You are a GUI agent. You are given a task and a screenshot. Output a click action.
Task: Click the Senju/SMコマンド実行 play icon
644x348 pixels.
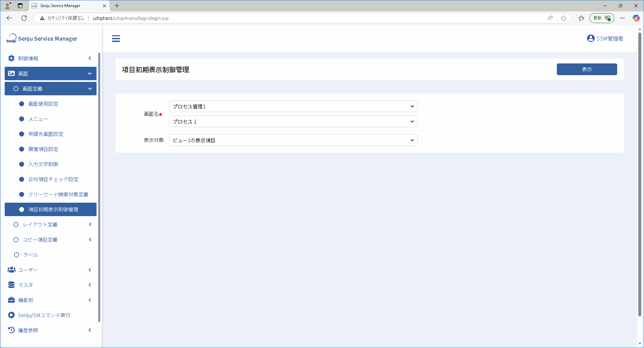click(11, 315)
